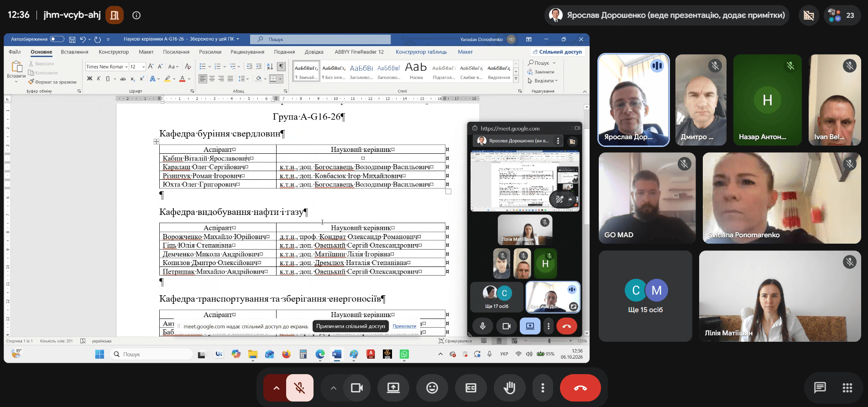Click the Приховати link in sharing bar

[404, 326]
